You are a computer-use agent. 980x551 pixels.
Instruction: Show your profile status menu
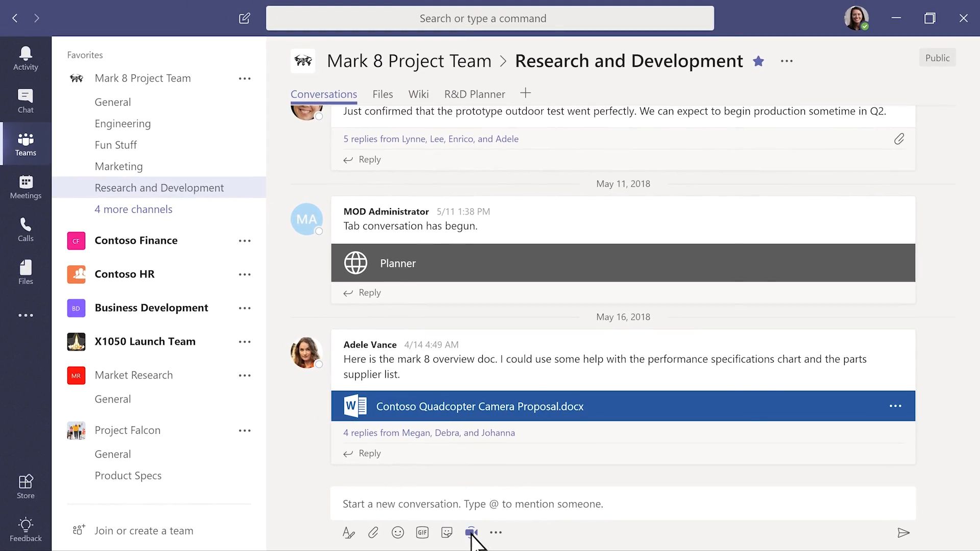click(856, 18)
